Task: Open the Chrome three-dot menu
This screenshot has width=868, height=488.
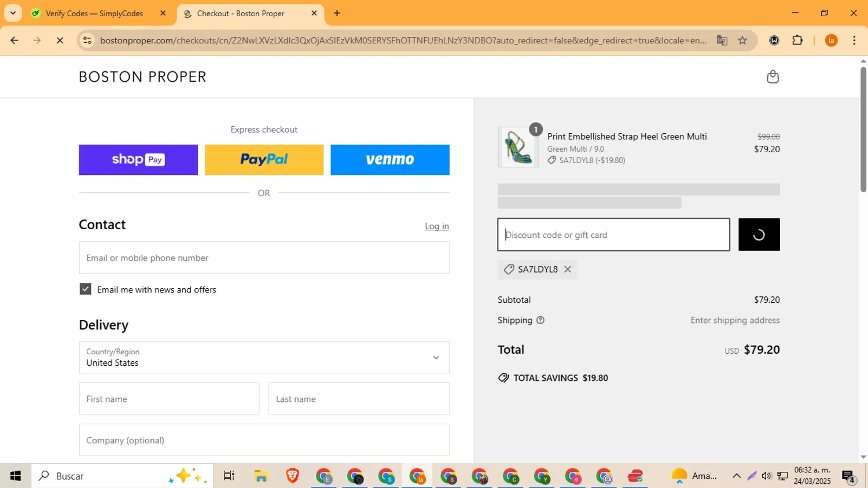Action: (x=854, y=41)
